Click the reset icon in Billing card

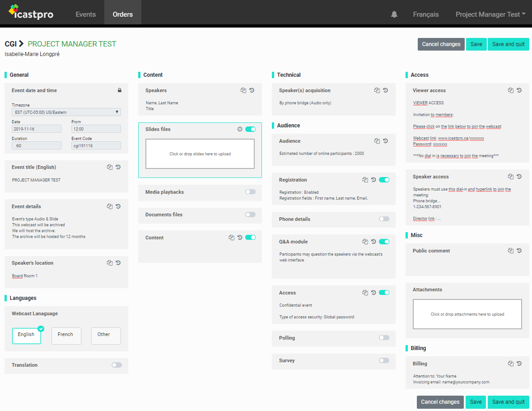pos(519,364)
